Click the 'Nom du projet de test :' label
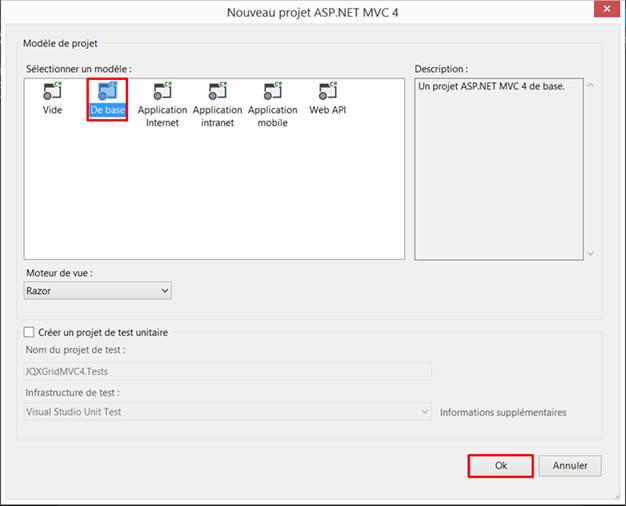Screen dimensions: 626x506 point(75,350)
